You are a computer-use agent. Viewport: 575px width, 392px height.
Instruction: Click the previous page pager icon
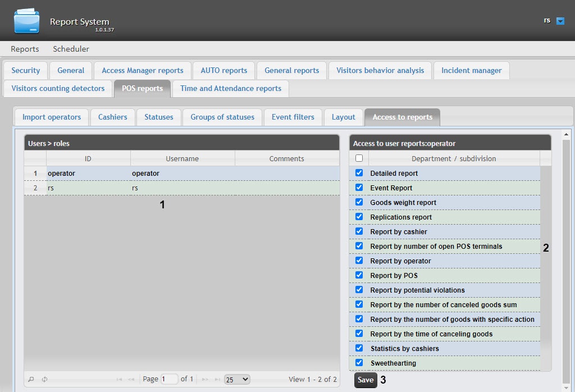[131, 380]
